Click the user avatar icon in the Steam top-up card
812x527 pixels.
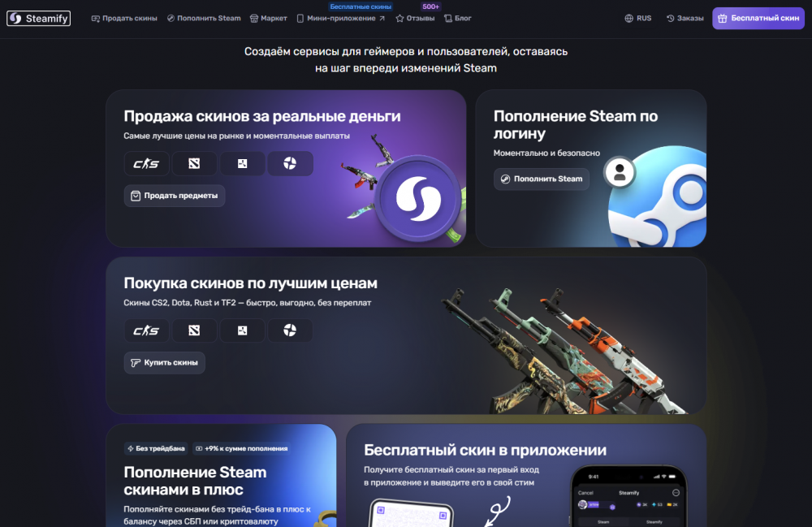(x=620, y=172)
